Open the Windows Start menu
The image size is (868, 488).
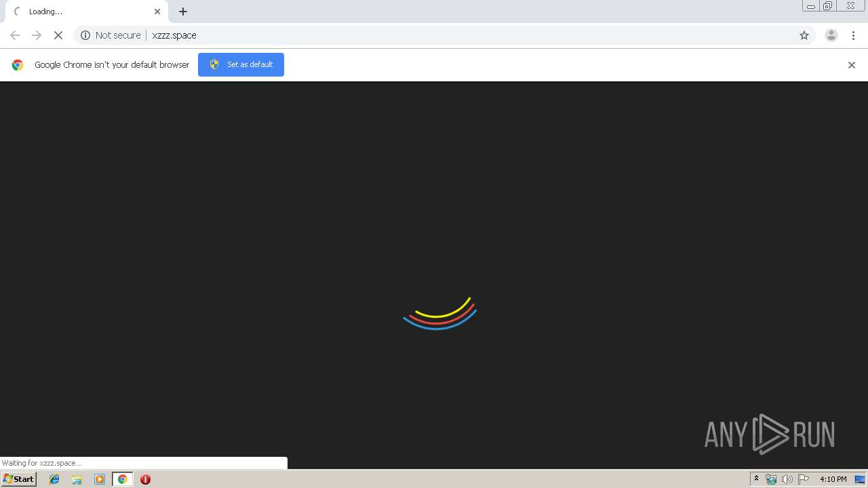(x=19, y=479)
